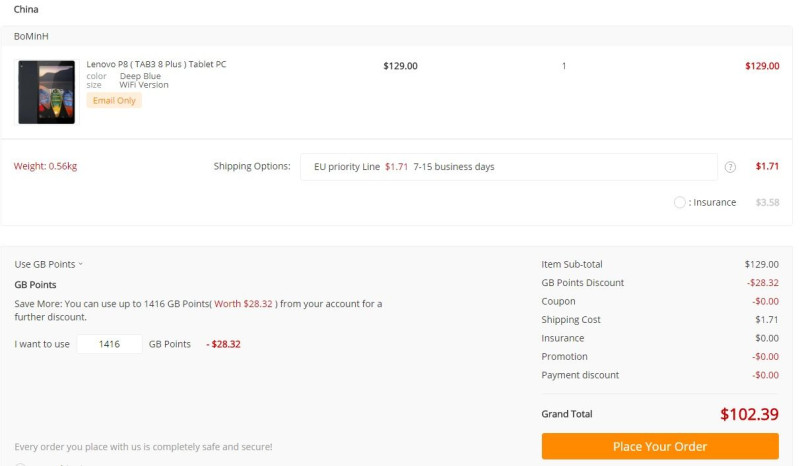Click the Email Only badge

(x=114, y=101)
